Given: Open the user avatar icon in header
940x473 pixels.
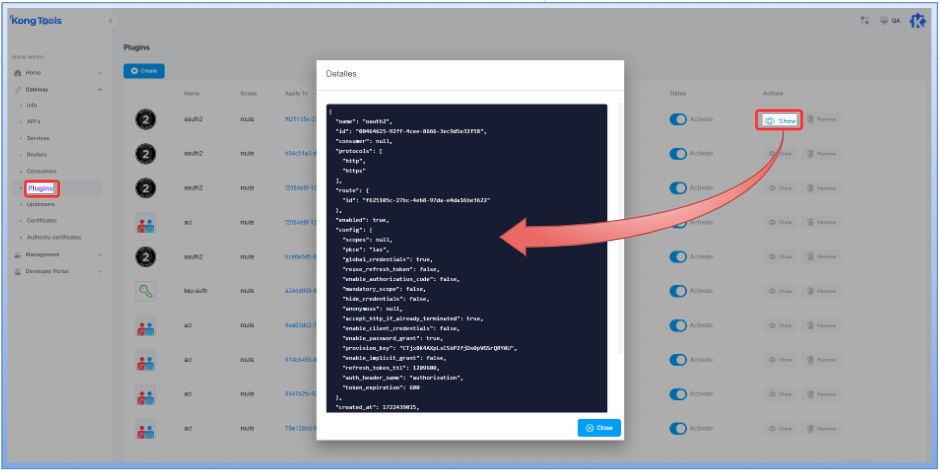Looking at the screenshot, I should click(x=917, y=21).
